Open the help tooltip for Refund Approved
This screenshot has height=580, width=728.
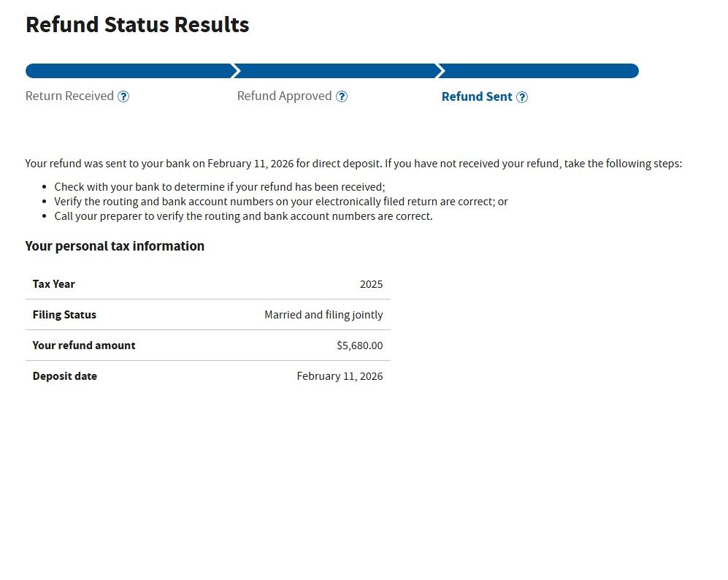(x=342, y=96)
